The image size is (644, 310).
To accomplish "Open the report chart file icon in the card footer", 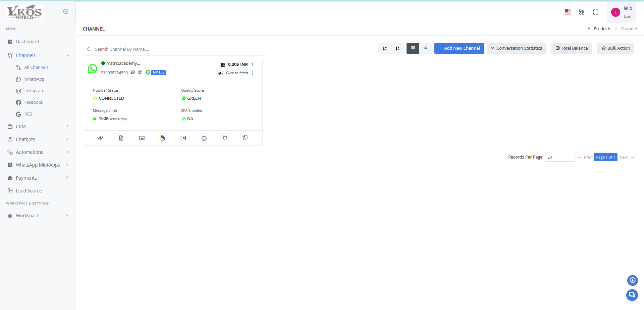I will point(163,138).
